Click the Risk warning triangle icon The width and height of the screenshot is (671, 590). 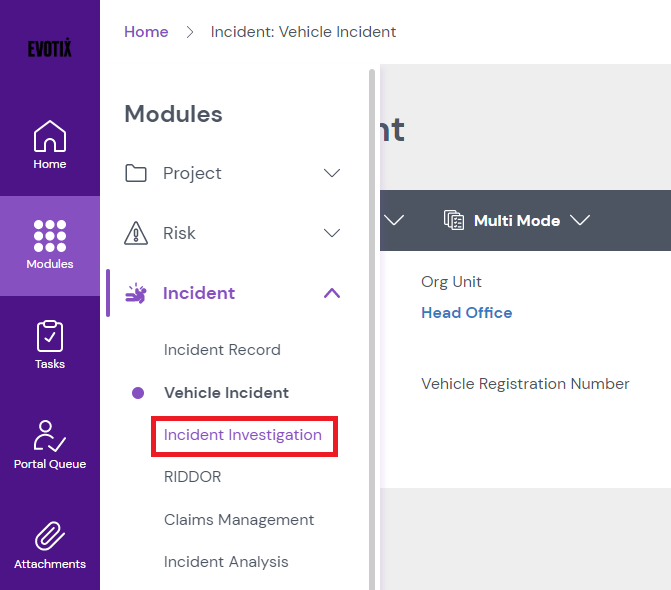coord(136,233)
